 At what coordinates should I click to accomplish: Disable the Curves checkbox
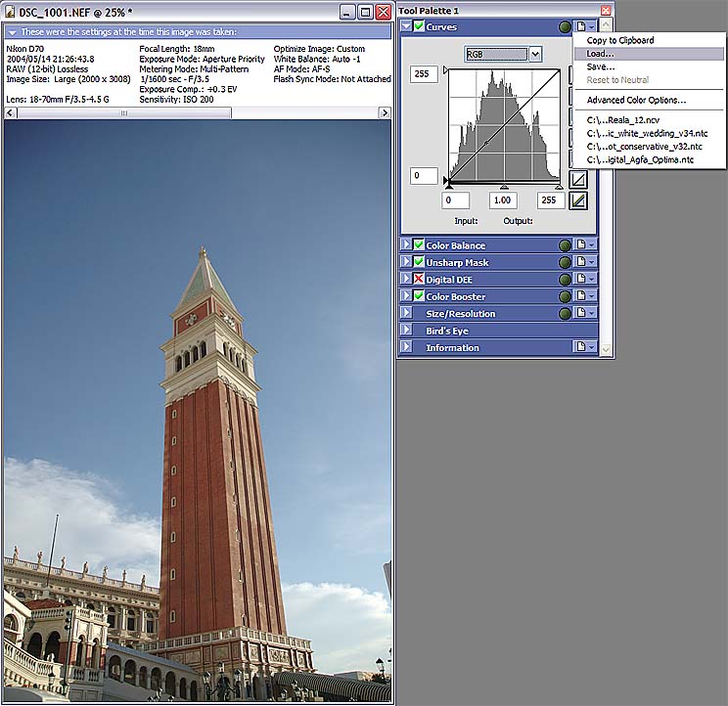(419, 27)
